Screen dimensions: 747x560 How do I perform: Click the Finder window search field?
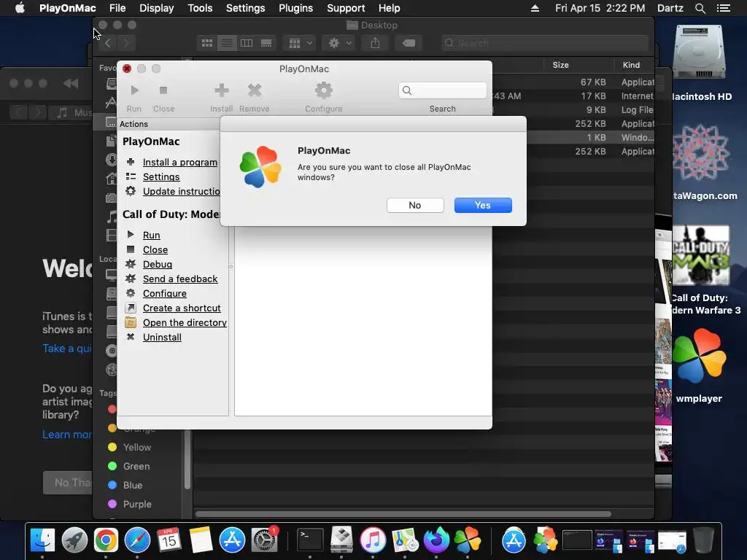tap(545, 43)
